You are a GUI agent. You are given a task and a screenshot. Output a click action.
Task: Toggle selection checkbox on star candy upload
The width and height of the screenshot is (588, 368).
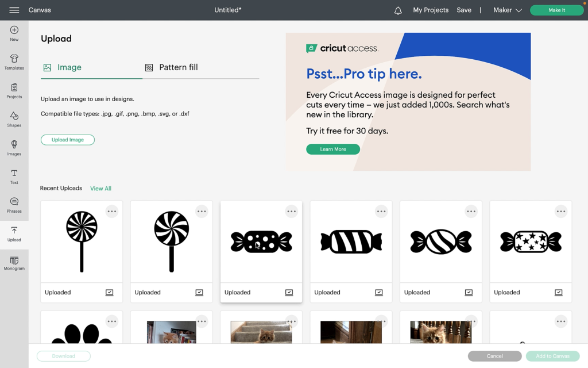pyautogui.click(x=559, y=293)
